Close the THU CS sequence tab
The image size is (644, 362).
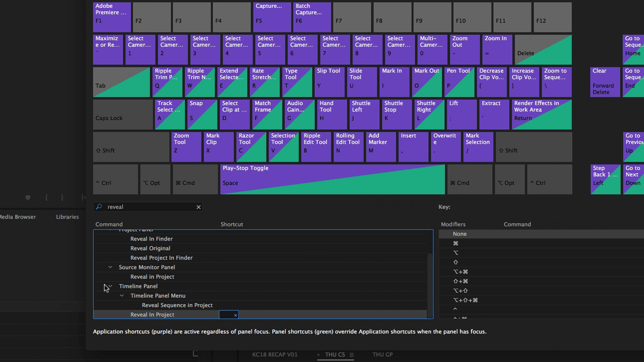(319, 355)
